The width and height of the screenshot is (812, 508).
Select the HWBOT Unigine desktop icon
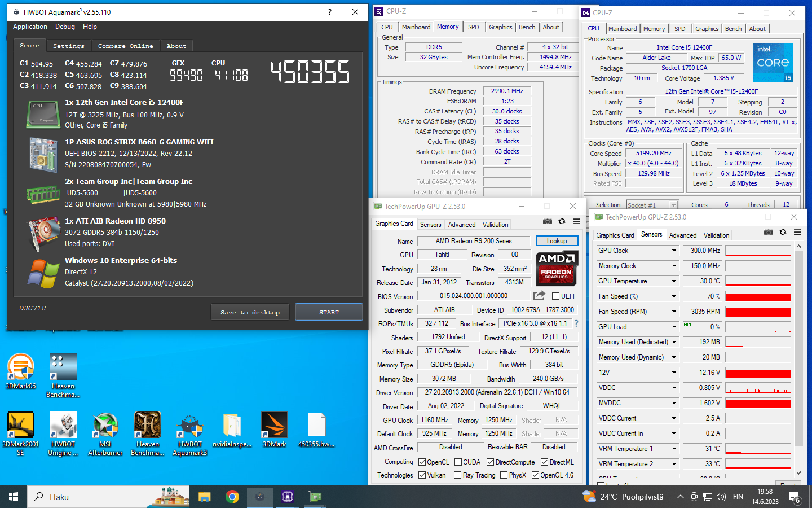tap(63, 433)
